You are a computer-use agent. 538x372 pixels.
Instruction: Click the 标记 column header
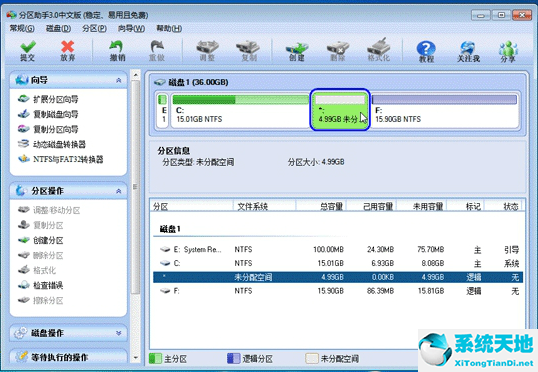466,206
